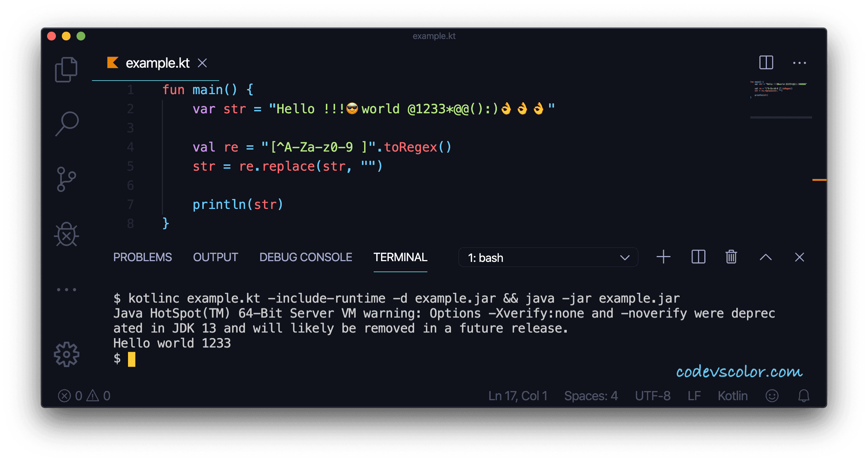Change the Kotlin language mode

pos(733,395)
